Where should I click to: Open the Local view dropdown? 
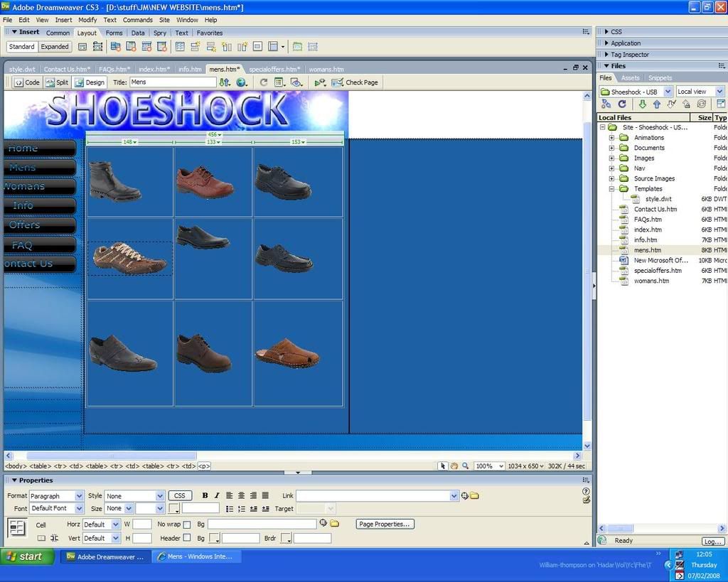point(719,92)
